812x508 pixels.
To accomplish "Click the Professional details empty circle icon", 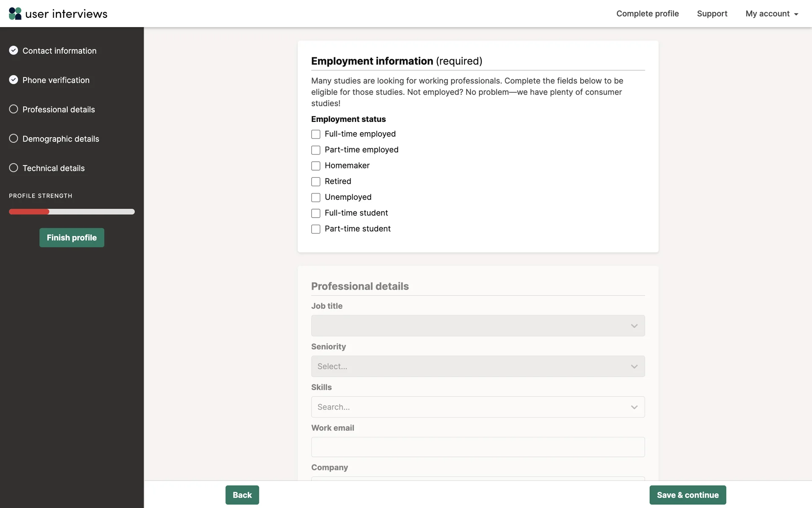I will point(14,109).
